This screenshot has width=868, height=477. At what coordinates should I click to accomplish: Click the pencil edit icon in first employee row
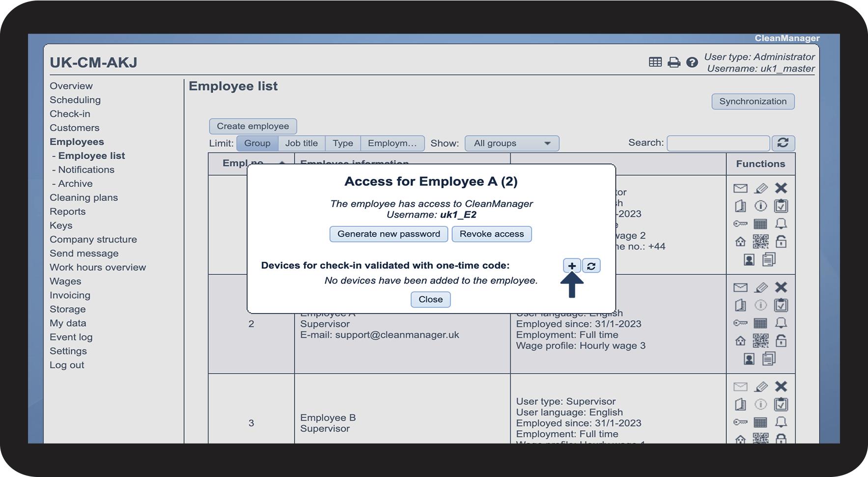click(761, 188)
